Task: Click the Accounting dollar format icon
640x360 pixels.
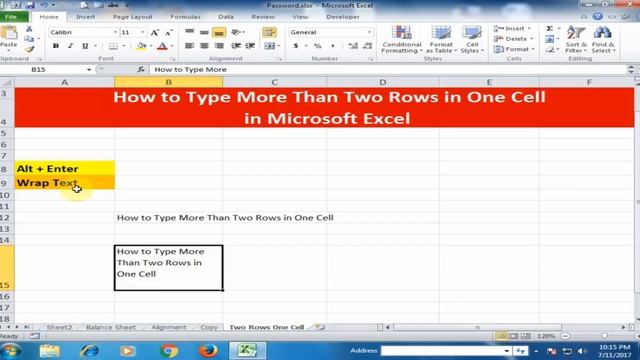Action: (296, 46)
